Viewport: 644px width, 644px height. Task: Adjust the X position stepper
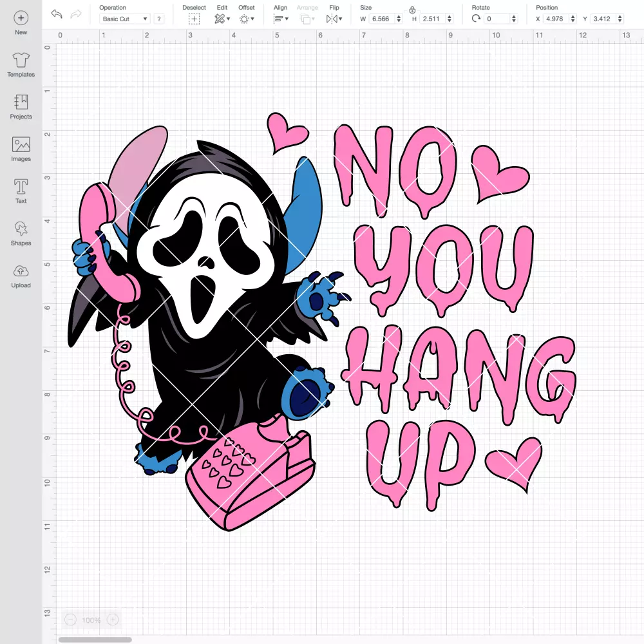point(573,19)
